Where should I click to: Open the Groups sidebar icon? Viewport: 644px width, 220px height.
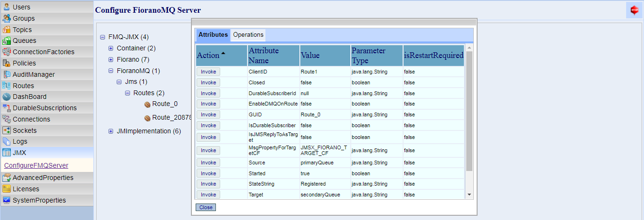tap(7, 18)
